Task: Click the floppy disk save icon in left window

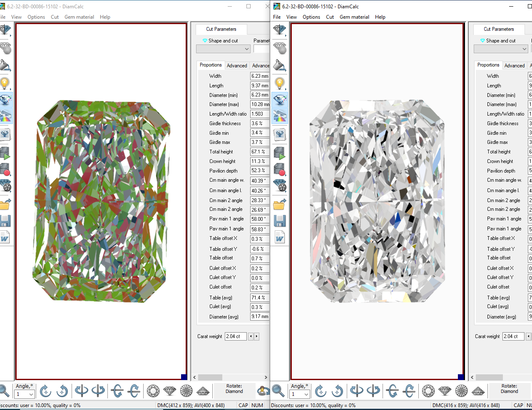Action: coord(5,221)
